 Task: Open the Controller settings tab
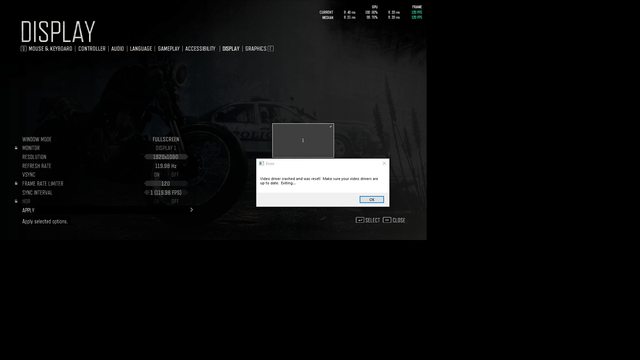click(x=92, y=49)
